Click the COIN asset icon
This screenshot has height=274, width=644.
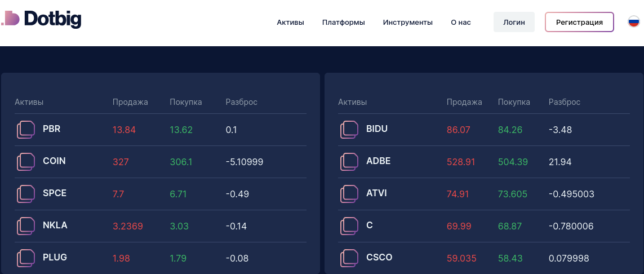(x=25, y=162)
